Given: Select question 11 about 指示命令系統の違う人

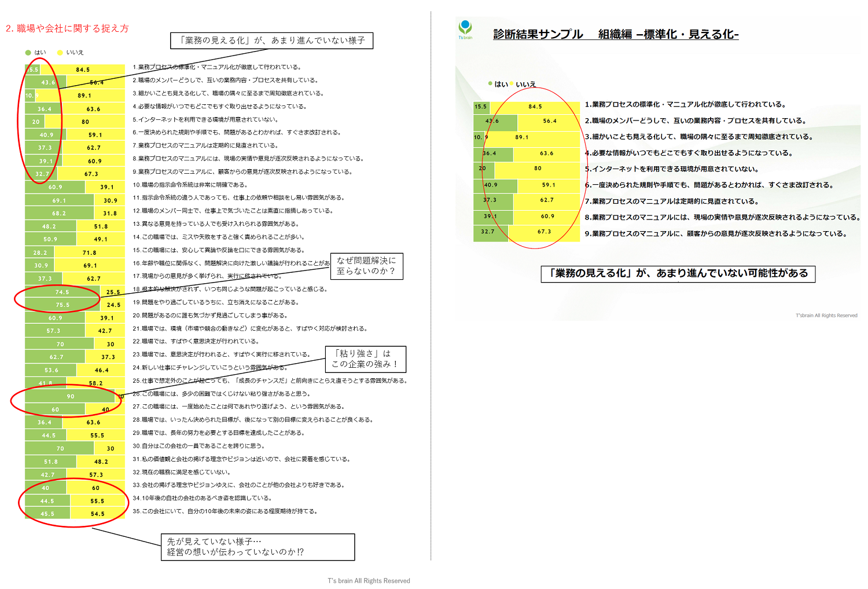Looking at the screenshot, I should [x=238, y=197].
